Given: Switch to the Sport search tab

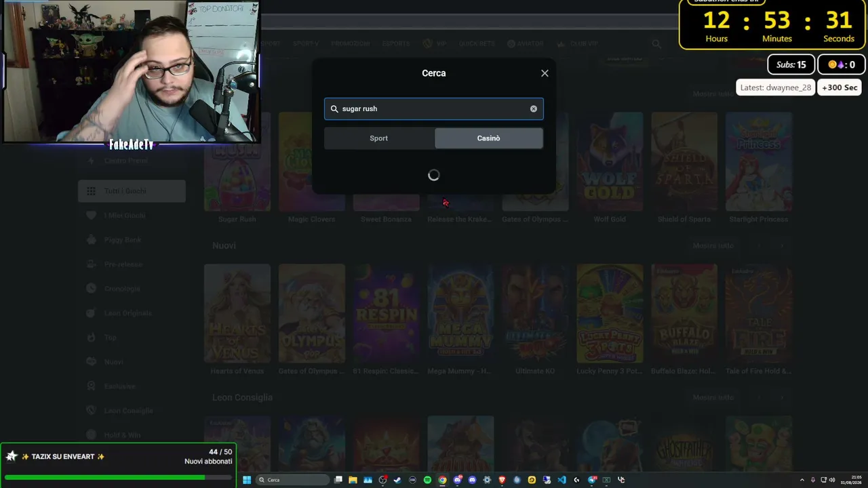Looking at the screenshot, I should coord(379,138).
